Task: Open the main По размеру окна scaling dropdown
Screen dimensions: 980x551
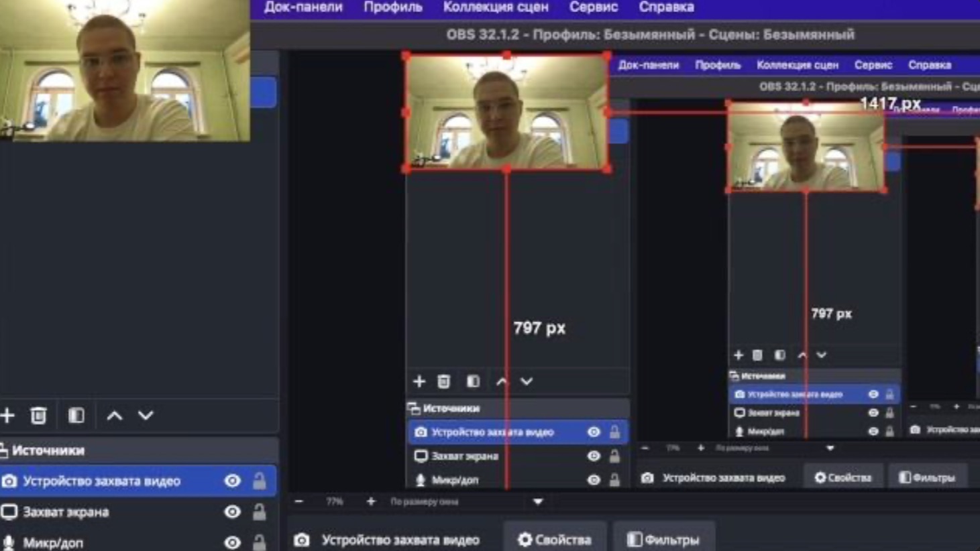Action: click(x=466, y=501)
